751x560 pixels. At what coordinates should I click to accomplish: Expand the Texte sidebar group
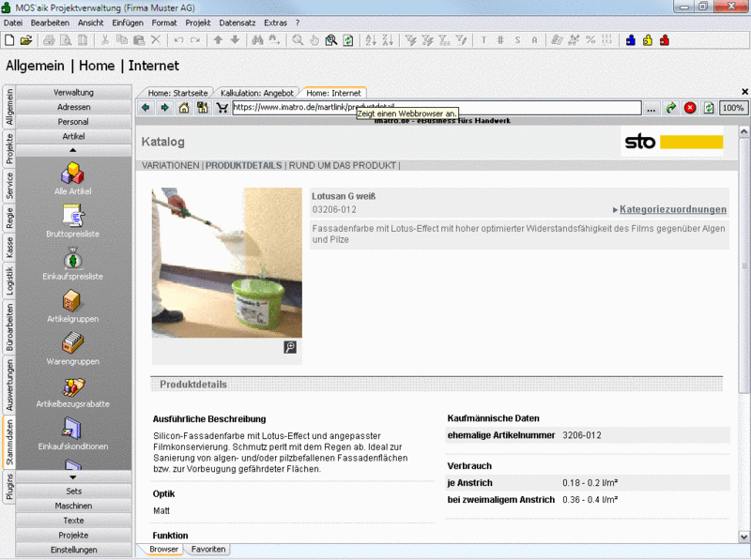tap(74, 521)
